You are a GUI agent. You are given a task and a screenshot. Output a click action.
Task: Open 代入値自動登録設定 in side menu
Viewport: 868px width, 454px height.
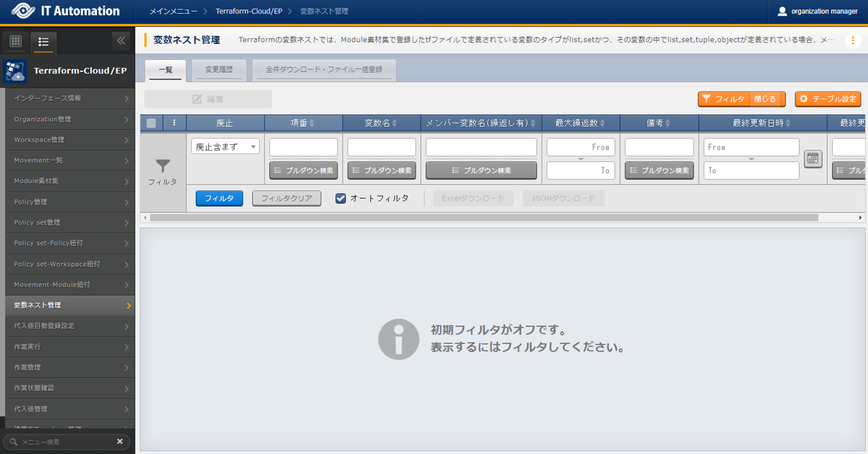[x=68, y=326]
